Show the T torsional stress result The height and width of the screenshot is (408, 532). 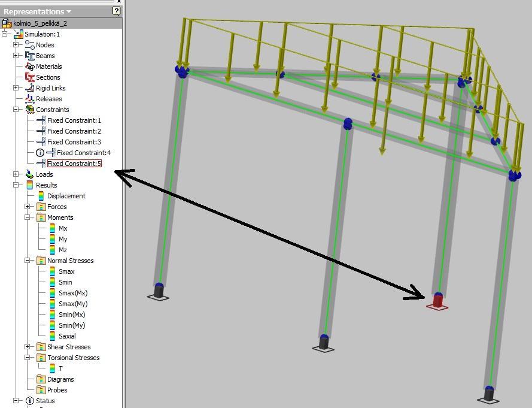point(60,368)
